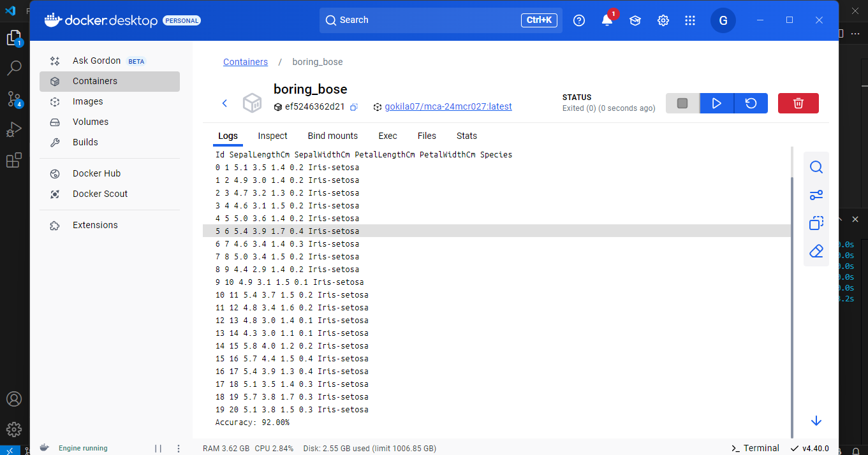Select Containers in the sidebar
This screenshot has width=868, height=455.
(110, 81)
